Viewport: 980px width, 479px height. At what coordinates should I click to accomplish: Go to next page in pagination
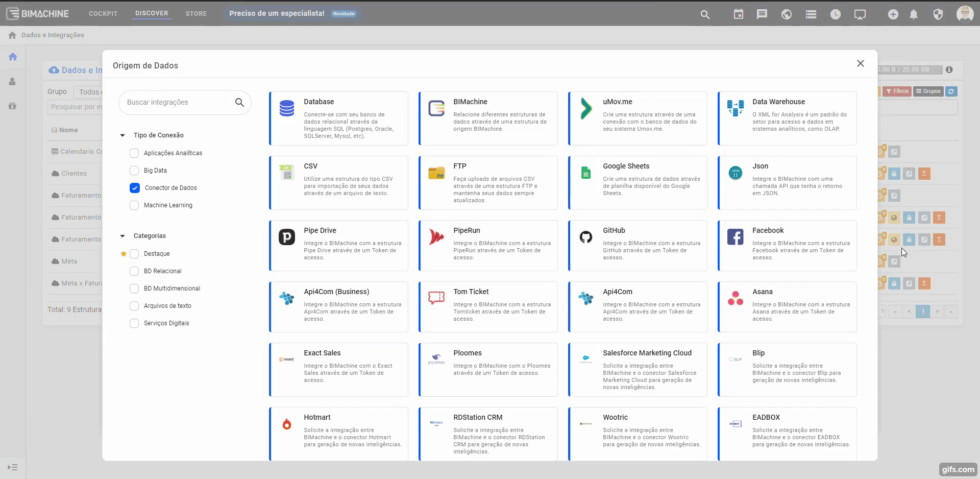coord(937,312)
